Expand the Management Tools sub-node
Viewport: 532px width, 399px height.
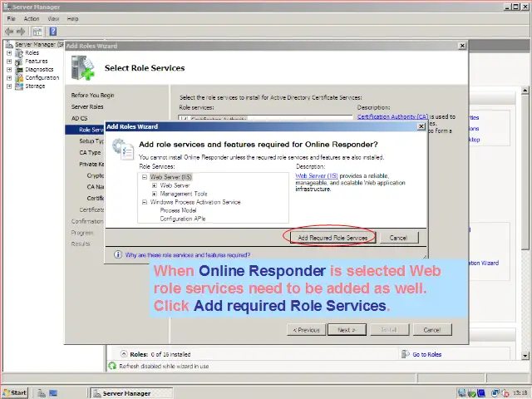point(155,194)
